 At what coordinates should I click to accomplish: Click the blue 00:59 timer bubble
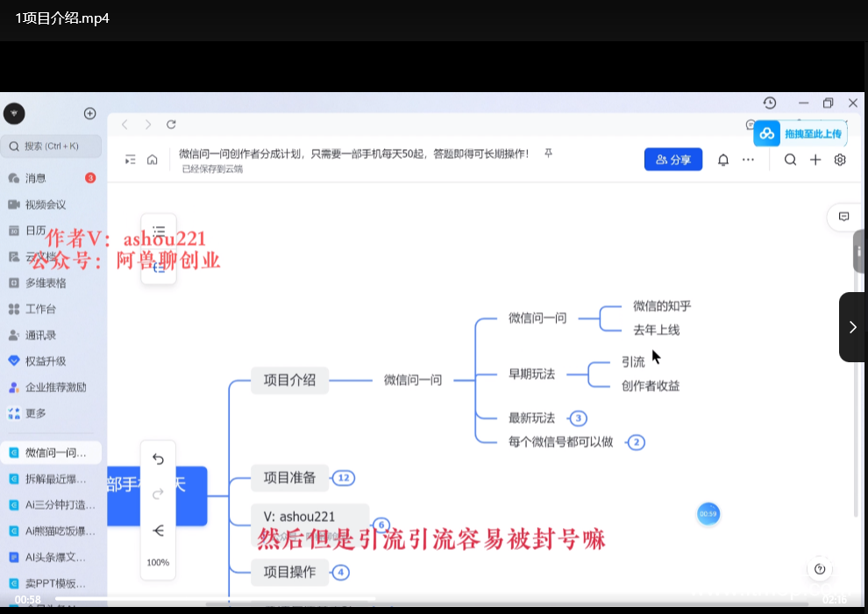(708, 514)
